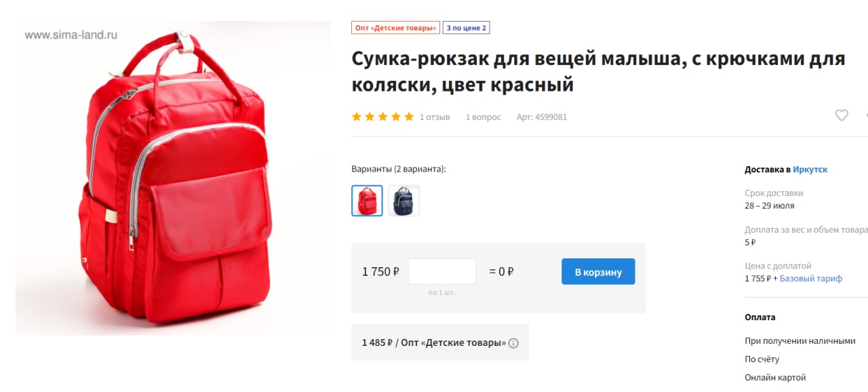Add item with "В корзину" button
868x392 pixels.
coord(598,271)
